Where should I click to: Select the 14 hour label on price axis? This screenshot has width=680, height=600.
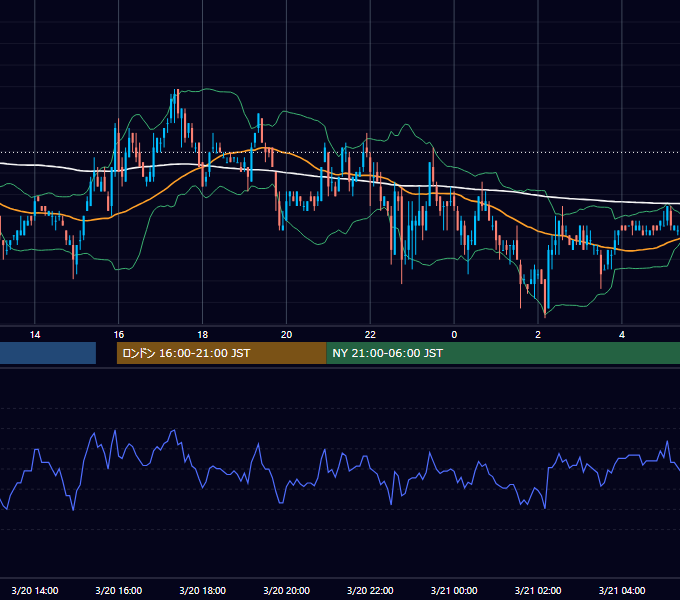(x=35, y=335)
